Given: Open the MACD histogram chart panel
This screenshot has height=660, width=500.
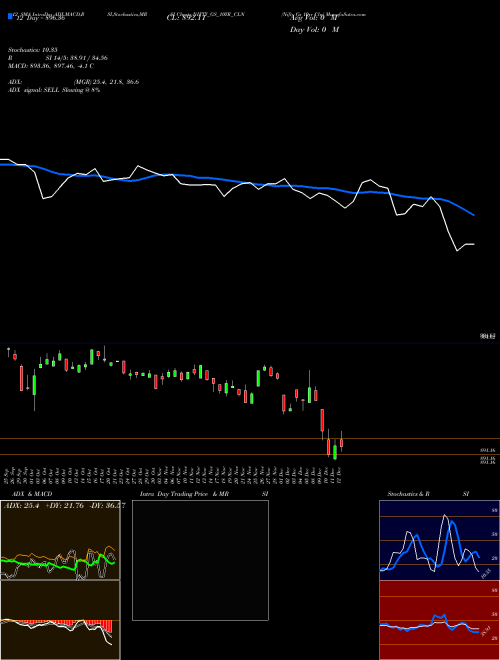Looking at the screenshot, I should [x=60, y=620].
